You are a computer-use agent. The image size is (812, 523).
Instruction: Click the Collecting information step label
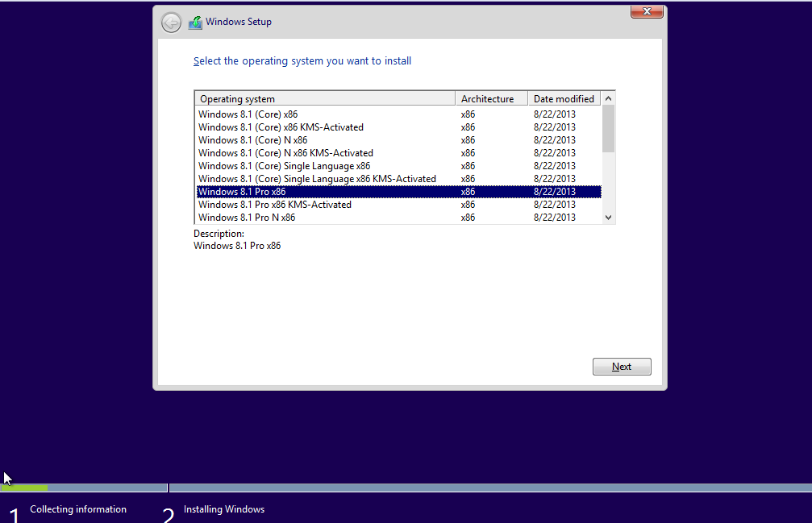click(x=78, y=509)
